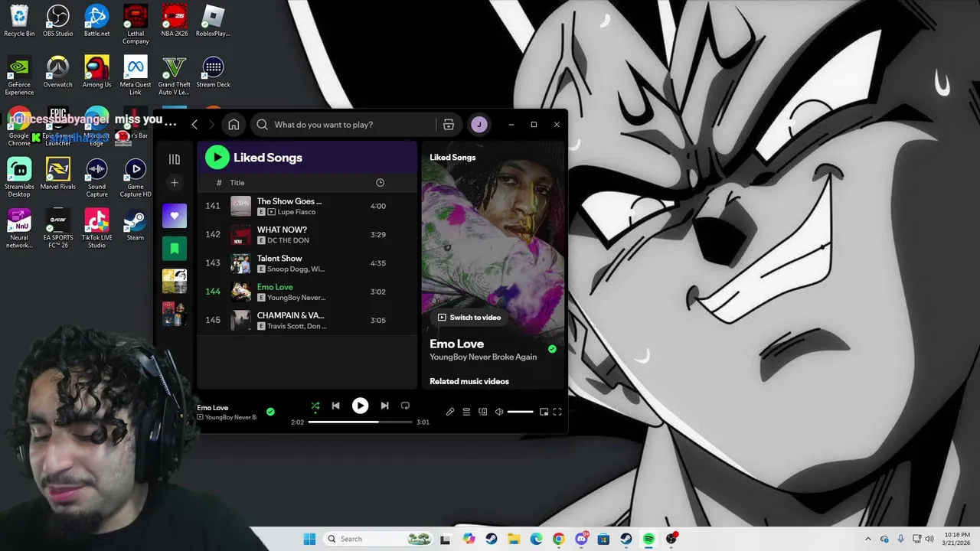Expand Your Library sidebar
The width and height of the screenshot is (980, 551).
click(175, 159)
